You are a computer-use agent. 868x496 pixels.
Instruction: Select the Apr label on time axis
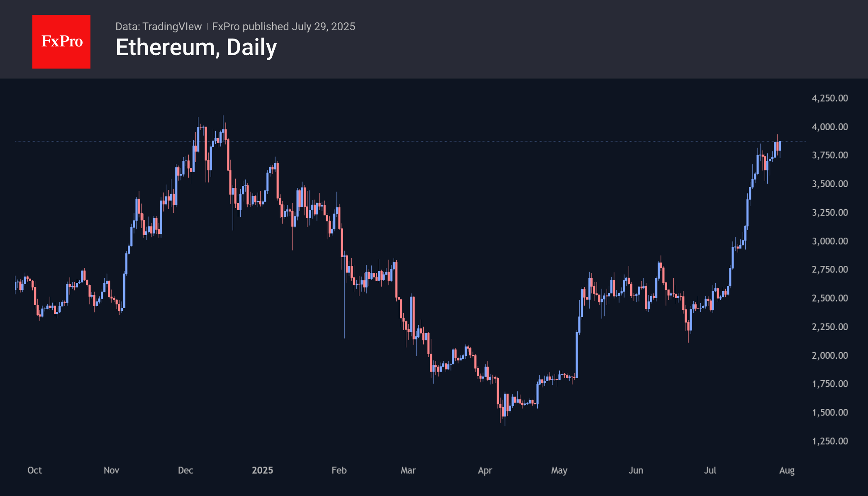point(485,470)
